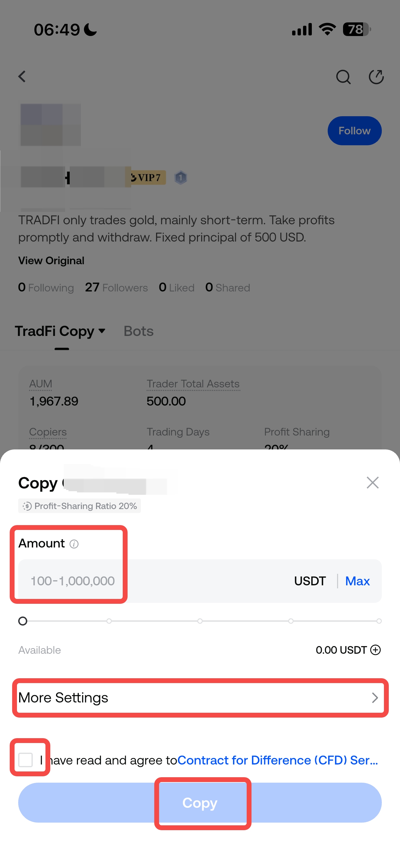Tap the back arrow icon
Viewport: 400px width, 868px height.
pos(22,77)
